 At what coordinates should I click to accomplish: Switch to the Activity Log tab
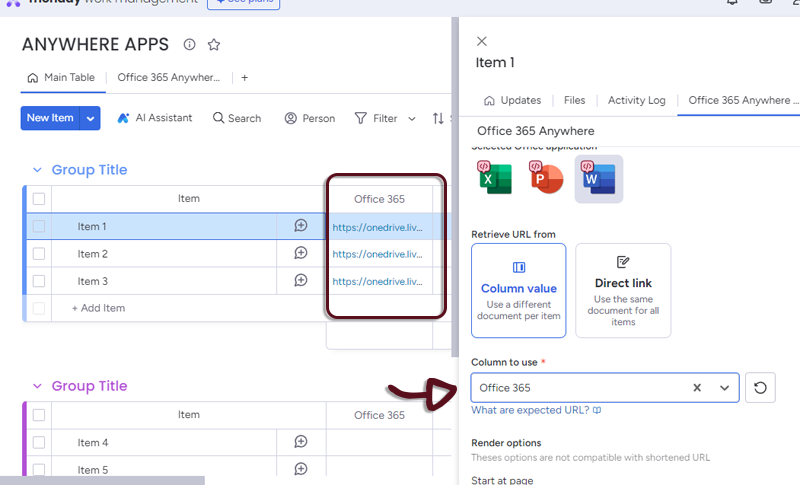pos(636,100)
